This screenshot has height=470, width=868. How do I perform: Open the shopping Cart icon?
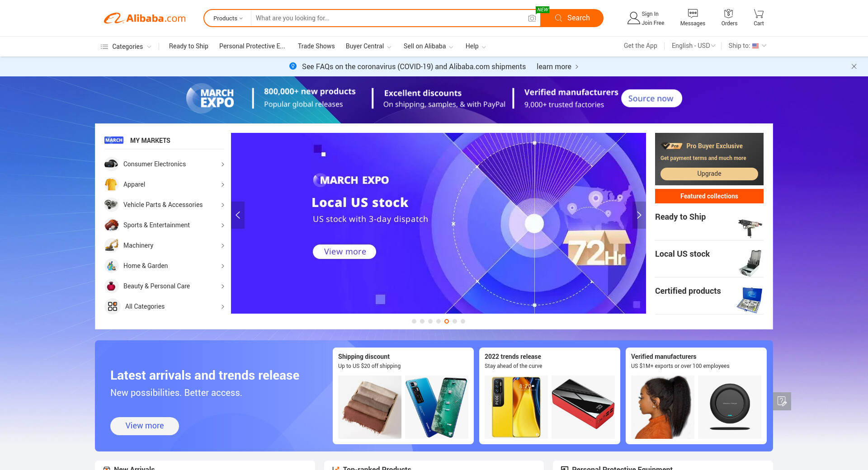[759, 14]
